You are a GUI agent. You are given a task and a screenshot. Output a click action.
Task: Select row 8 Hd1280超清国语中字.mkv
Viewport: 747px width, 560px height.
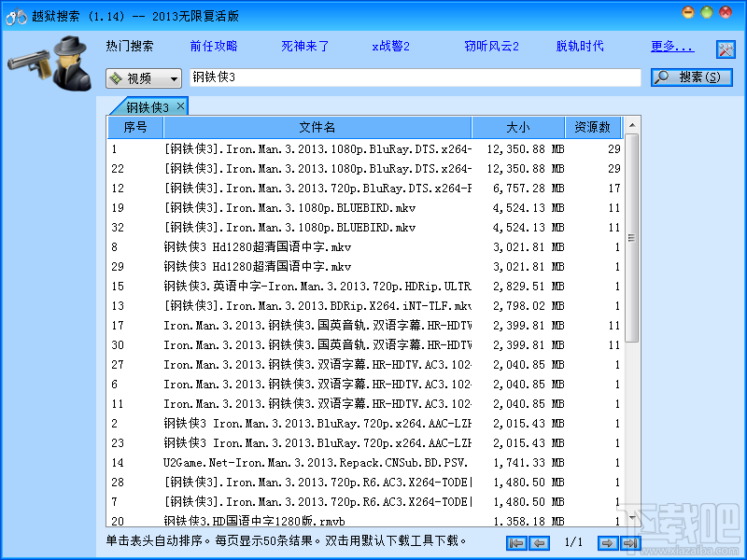[366, 246]
